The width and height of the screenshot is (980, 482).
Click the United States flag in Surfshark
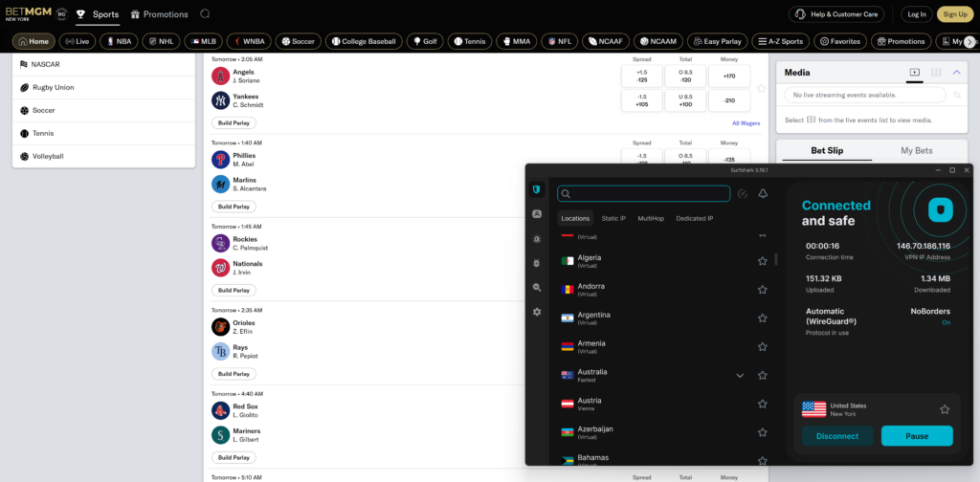pyautogui.click(x=813, y=409)
